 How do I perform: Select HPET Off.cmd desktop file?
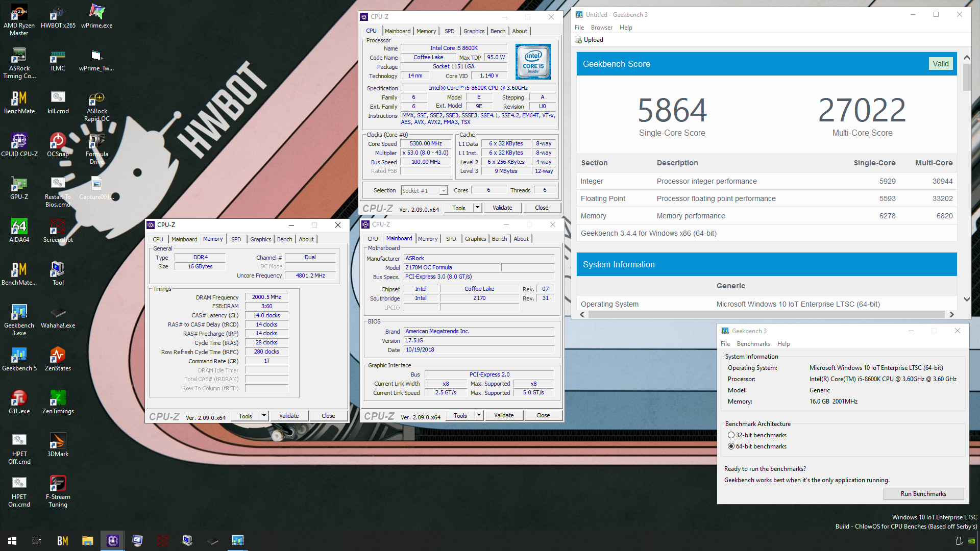[19, 449]
